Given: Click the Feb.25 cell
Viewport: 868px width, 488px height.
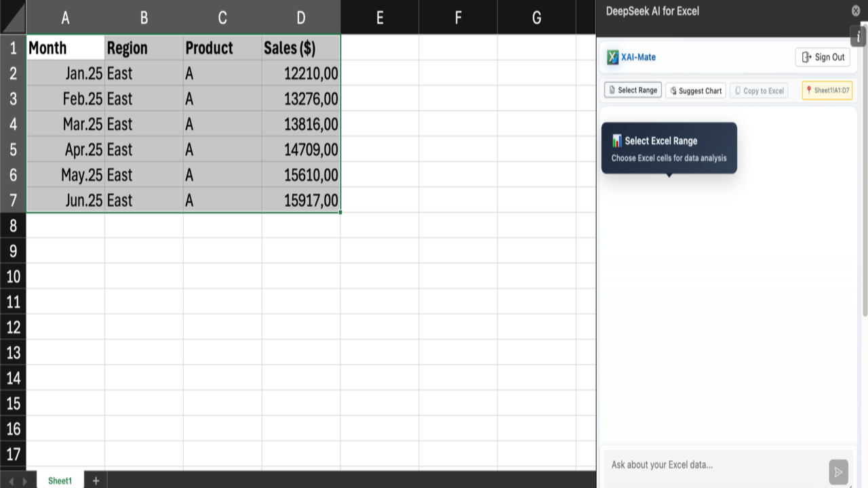Looking at the screenshot, I should (65, 98).
